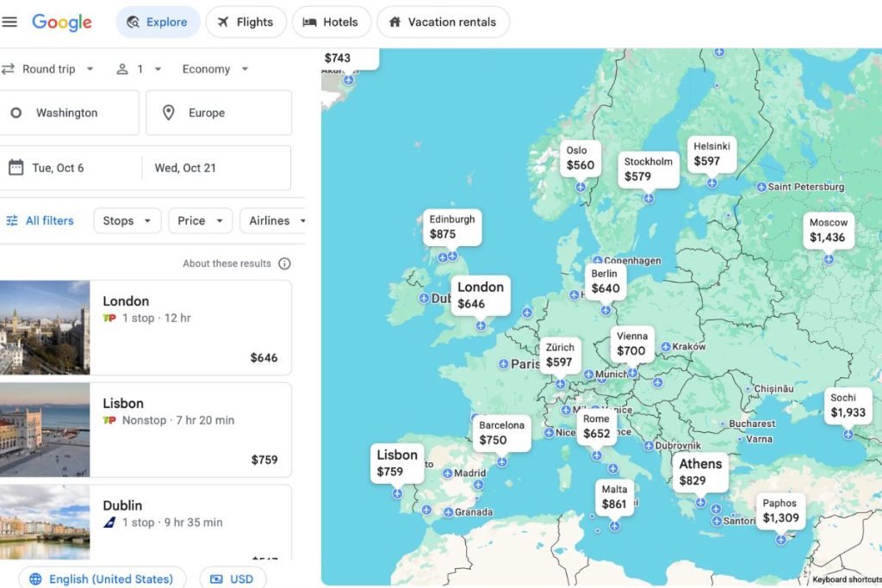The width and height of the screenshot is (882, 588).
Task: Click the Sochi airport pin marker
Action: [x=848, y=434]
